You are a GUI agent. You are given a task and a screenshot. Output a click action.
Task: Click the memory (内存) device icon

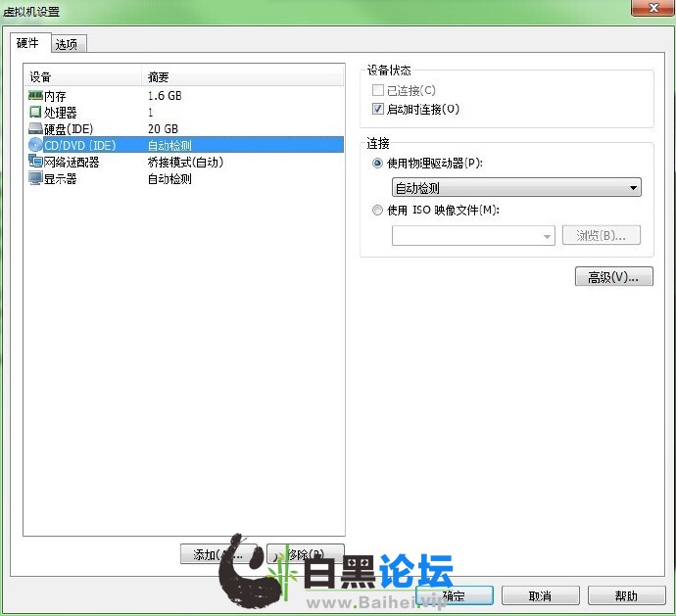35,95
